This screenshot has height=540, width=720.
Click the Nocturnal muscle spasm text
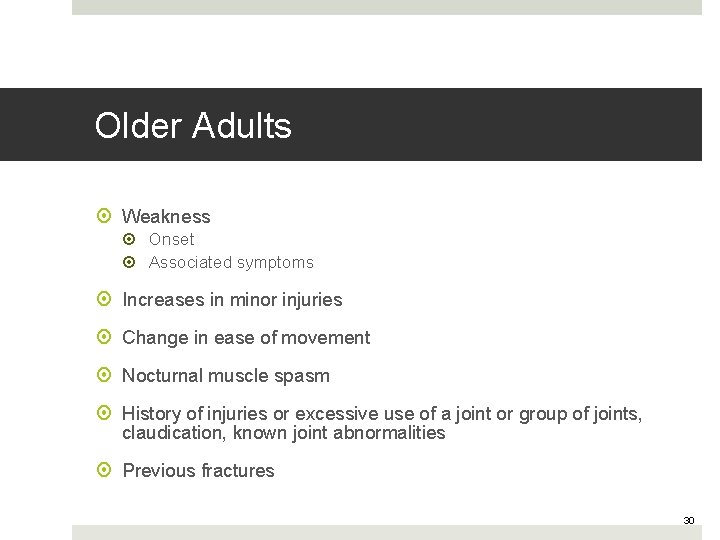pos(226,375)
